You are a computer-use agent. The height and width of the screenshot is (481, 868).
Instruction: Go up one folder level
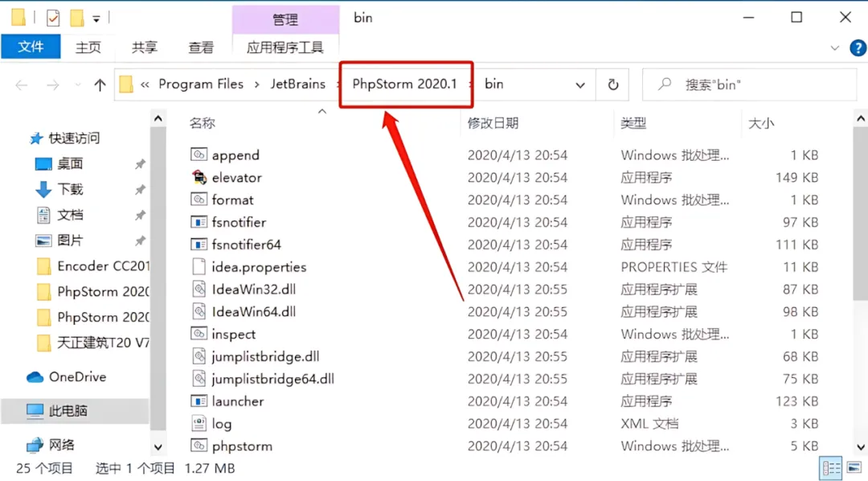click(x=100, y=84)
